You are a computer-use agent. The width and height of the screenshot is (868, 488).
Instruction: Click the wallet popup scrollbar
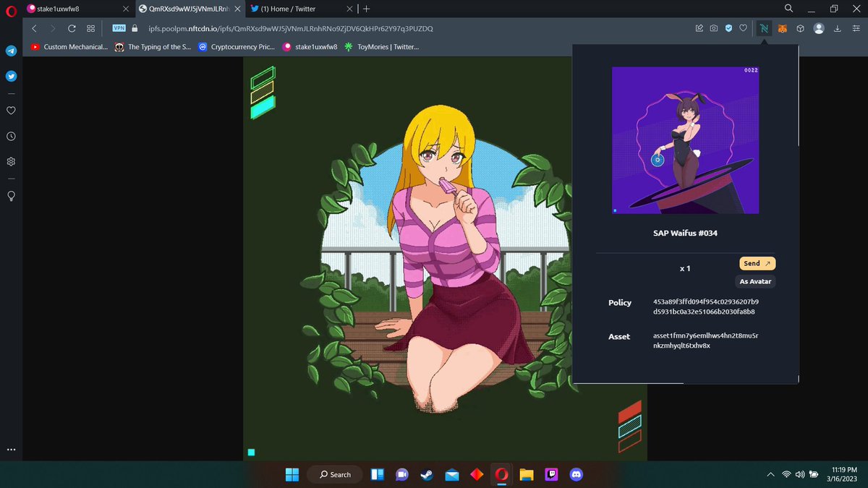(799, 98)
